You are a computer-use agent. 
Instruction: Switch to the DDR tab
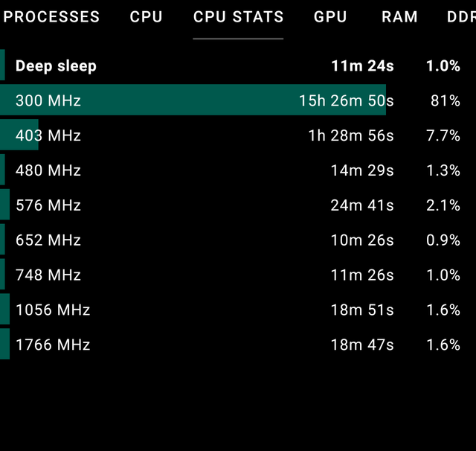click(461, 16)
